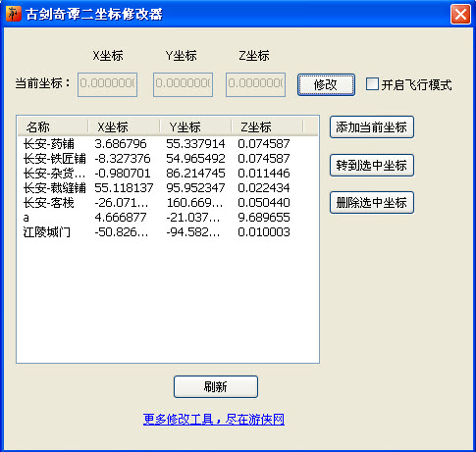Viewport: 476px width, 452px height.
Task: Click Y value -94.582…
Action: coord(193,232)
